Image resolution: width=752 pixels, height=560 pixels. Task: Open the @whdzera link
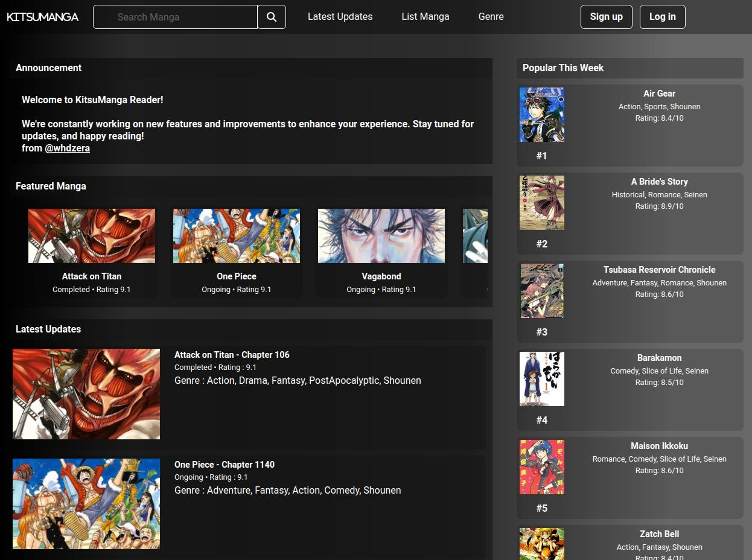[x=67, y=148]
